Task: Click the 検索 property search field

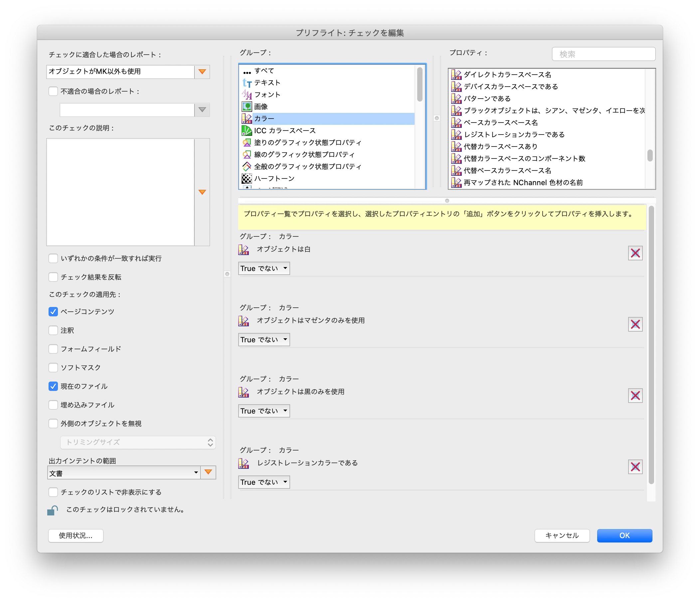Action: tap(604, 54)
